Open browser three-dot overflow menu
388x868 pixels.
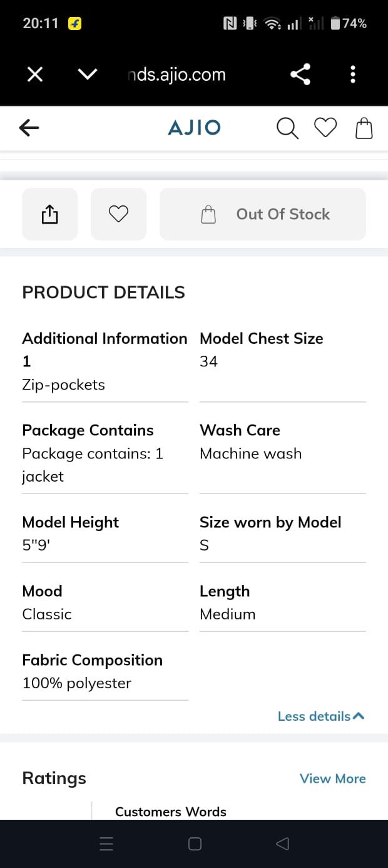(x=353, y=75)
